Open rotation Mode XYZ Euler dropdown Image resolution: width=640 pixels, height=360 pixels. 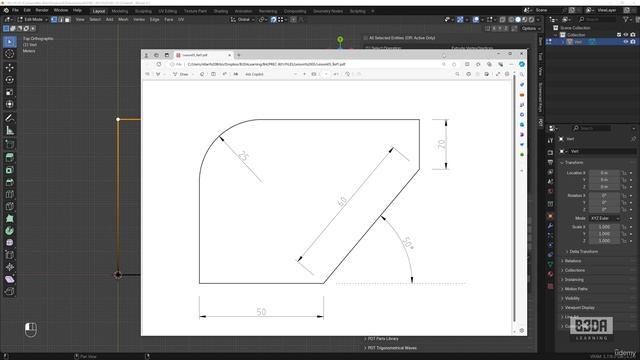604,218
